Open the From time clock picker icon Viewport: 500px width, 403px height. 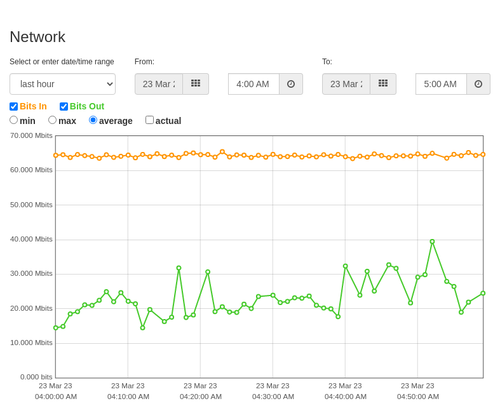click(x=291, y=84)
